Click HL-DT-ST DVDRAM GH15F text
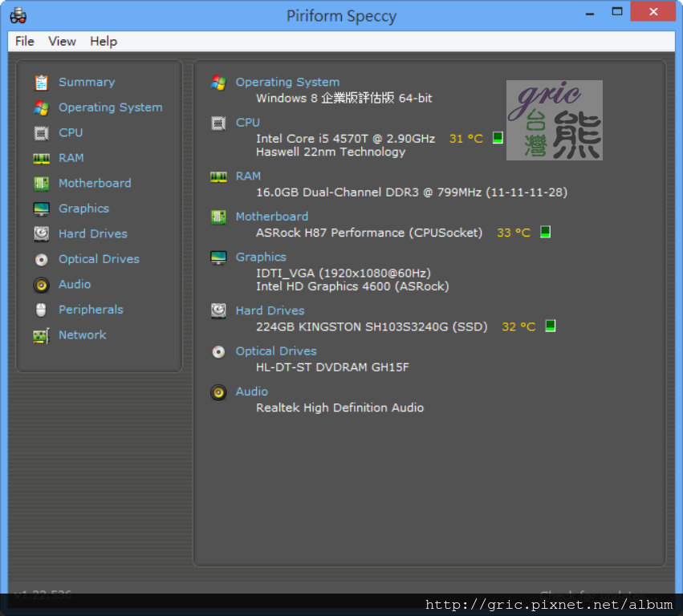The image size is (683, 616). (332, 367)
